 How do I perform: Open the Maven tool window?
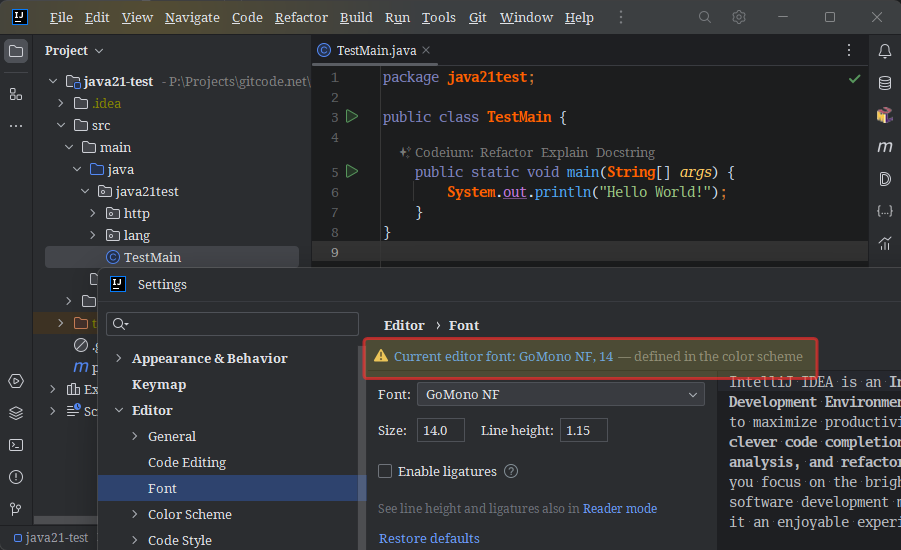coord(884,147)
